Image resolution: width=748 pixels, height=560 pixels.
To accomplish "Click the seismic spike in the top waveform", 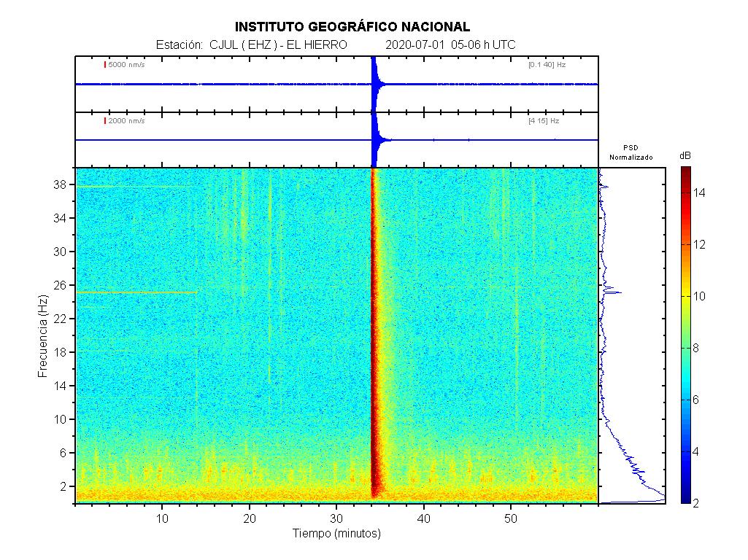I will pyautogui.click(x=374, y=84).
